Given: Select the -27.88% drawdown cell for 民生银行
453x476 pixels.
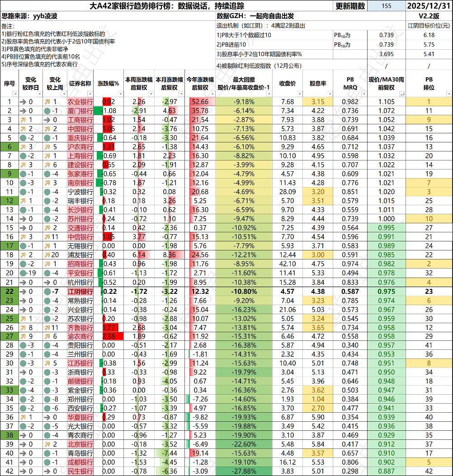Looking at the screenshot, I should (244, 471).
